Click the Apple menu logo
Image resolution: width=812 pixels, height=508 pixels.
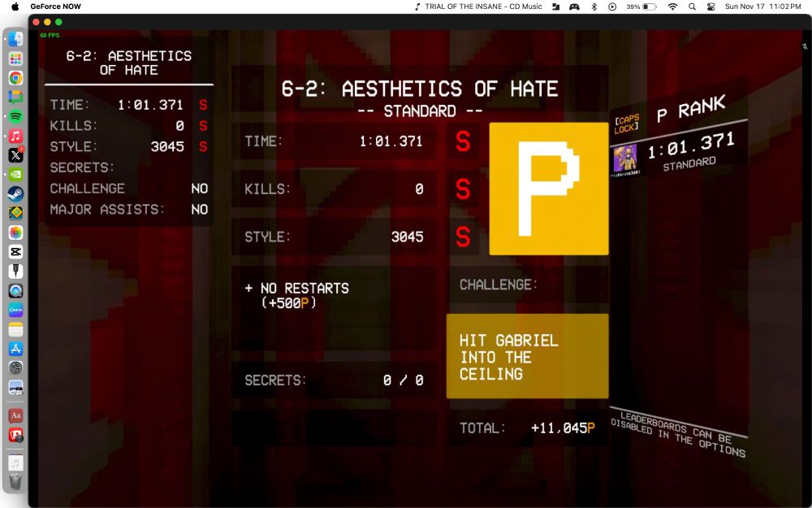pyautogui.click(x=15, y=7)
